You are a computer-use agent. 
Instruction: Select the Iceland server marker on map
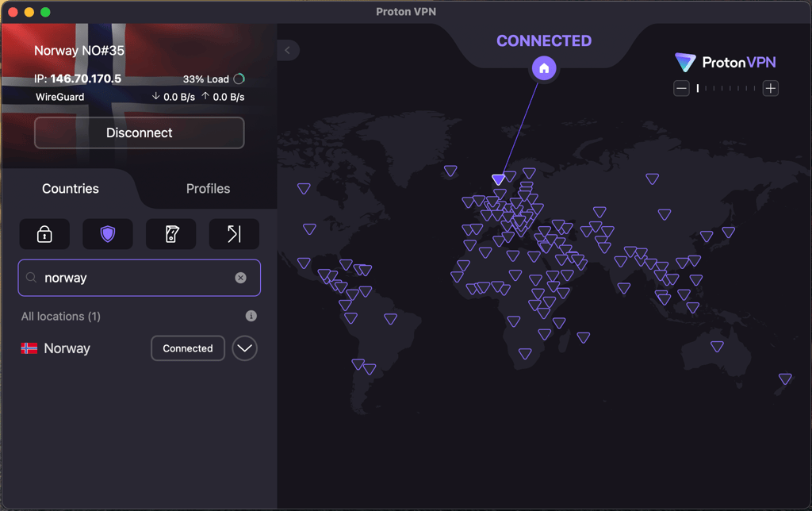[x=450, y=171]
